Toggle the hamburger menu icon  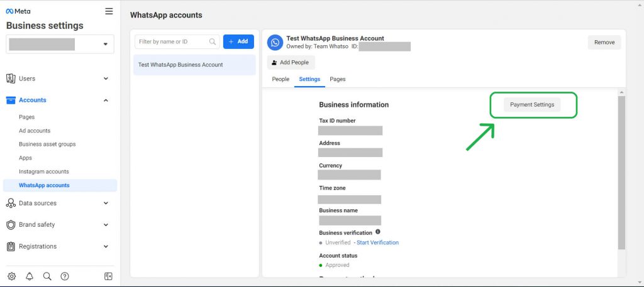point(109,11)
